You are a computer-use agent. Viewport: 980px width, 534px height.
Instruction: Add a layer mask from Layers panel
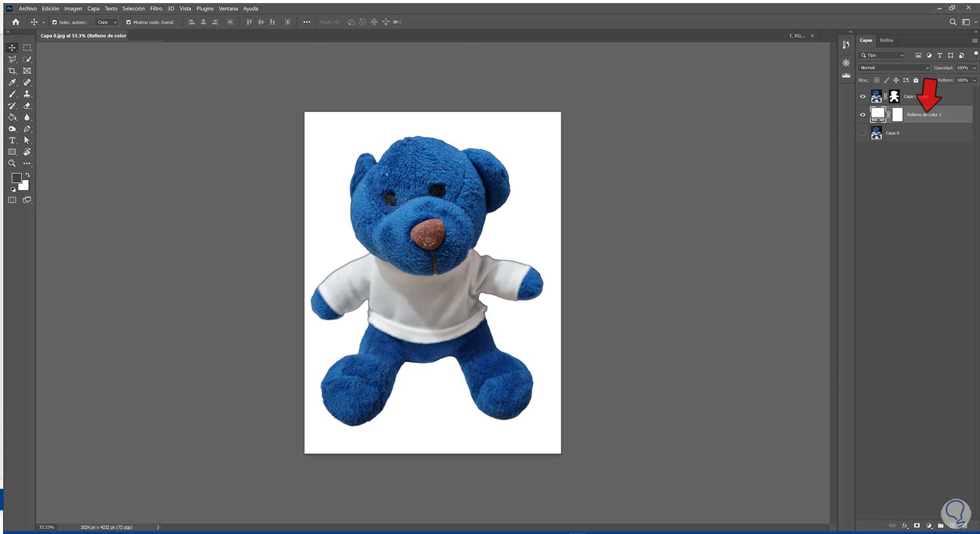click(x=917, y=525)
